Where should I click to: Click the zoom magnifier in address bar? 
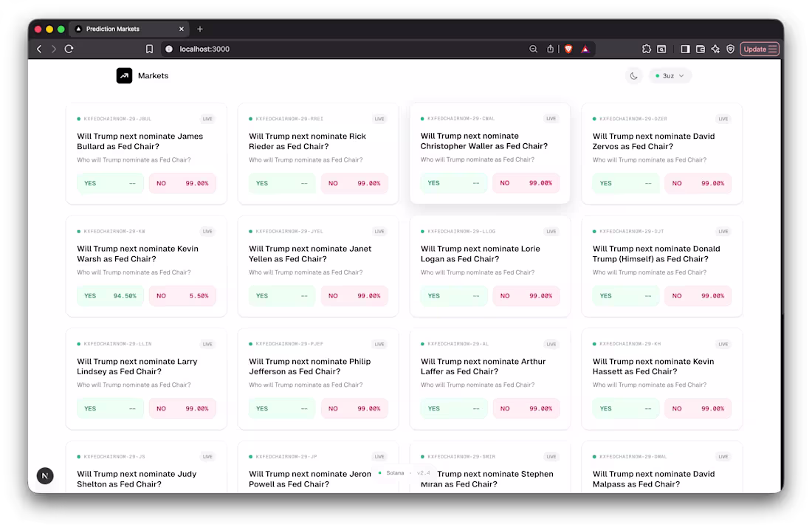point(533,49)
